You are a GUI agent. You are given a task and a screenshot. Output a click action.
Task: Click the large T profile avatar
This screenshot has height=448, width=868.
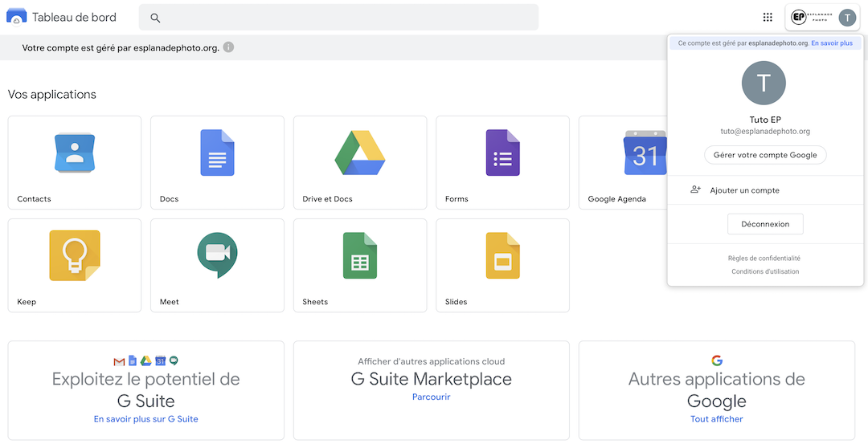[x=764, y=83]
